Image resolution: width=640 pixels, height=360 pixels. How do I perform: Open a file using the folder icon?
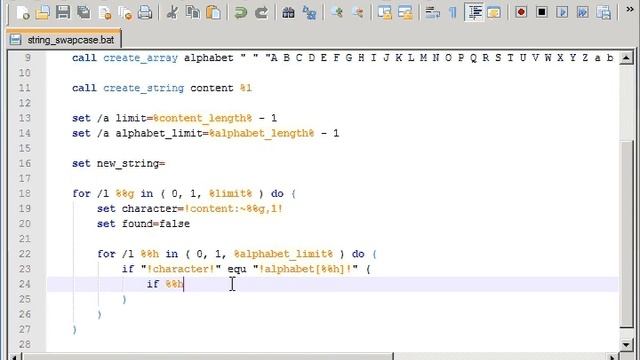coord(42,13)
